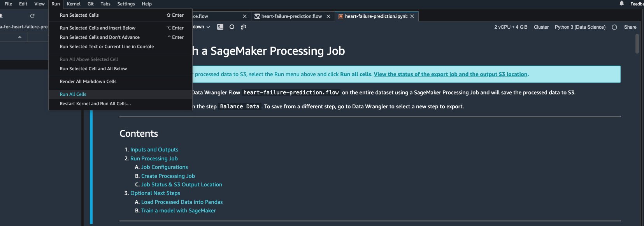The image size is (644, 226).
Task: Jump to Load Processed Data into Pandas
Action: 182,202
